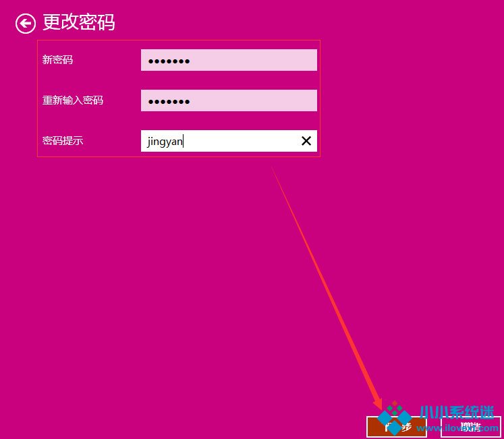
Task: Focus the 新密码 password field
Action: click(229, 60)
